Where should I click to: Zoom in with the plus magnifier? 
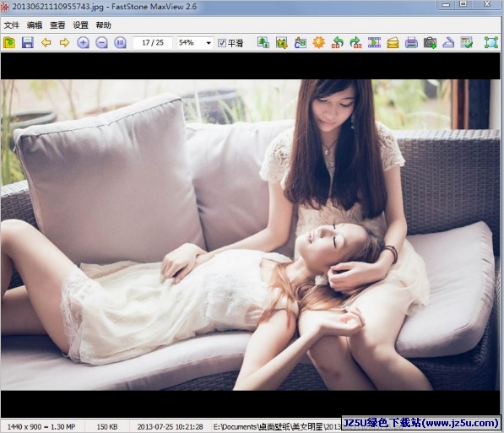tap(83, 42)
